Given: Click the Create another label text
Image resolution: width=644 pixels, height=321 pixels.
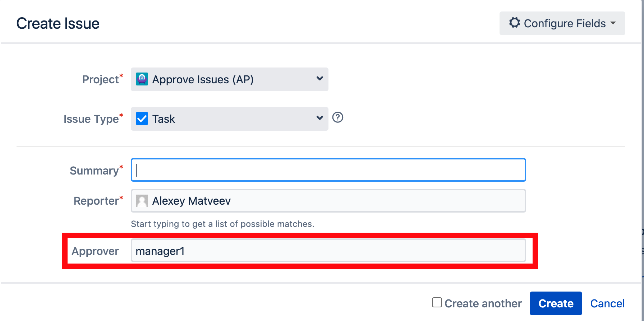Looking at the screenshot, I should (483, 303).
